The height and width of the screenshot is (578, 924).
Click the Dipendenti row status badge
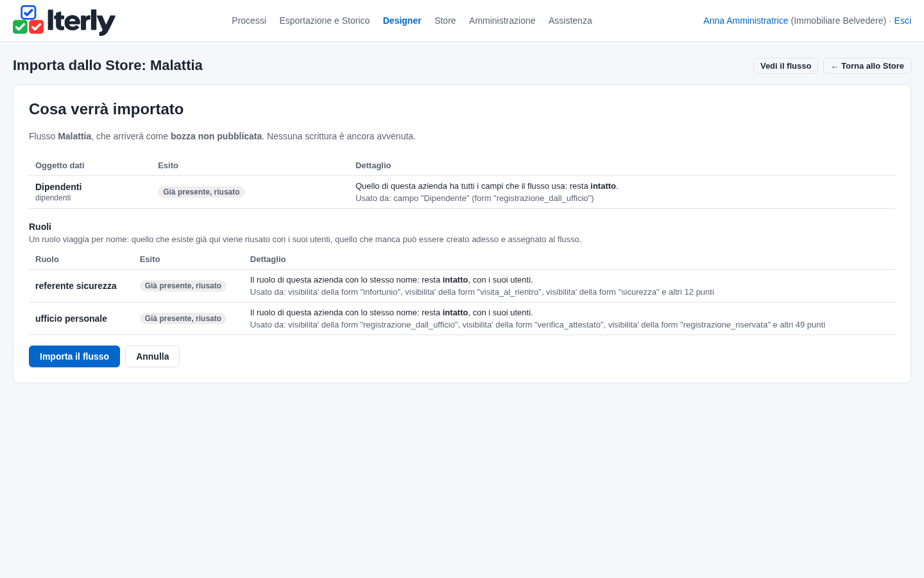pos(201,192)
